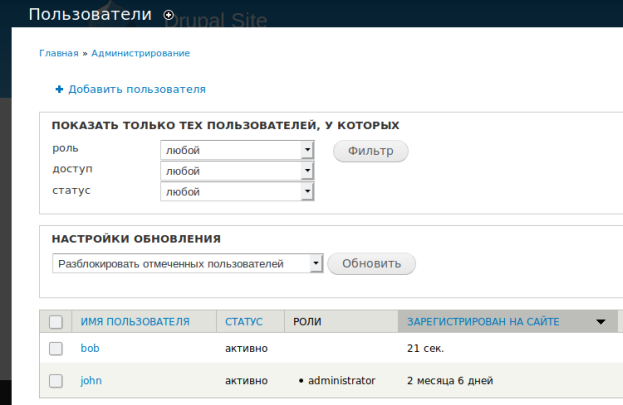
Task: Click the administrator role text for john
Action: [342, 381]
